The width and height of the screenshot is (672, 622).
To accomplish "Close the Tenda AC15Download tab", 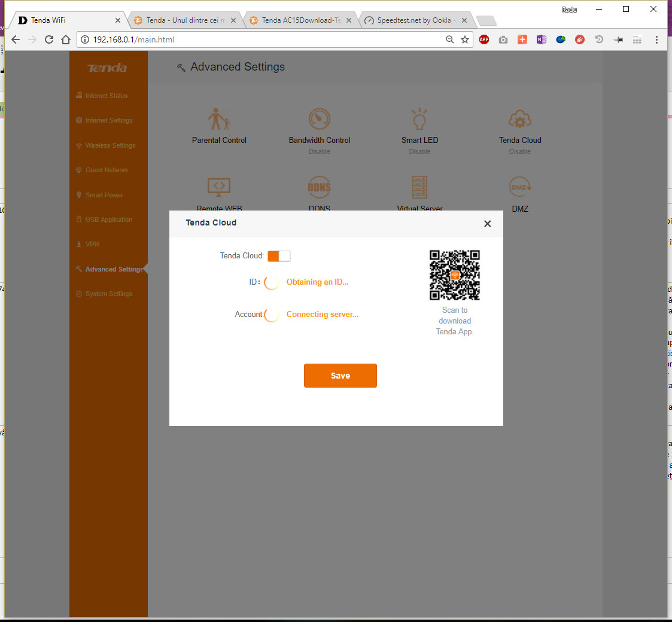I will click(x=349, y=20).
